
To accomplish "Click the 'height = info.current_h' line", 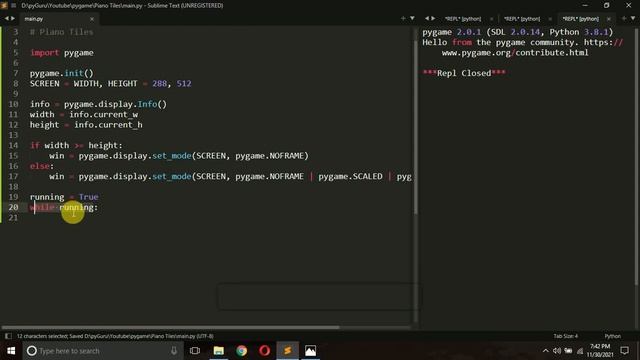I will (86, 125).
